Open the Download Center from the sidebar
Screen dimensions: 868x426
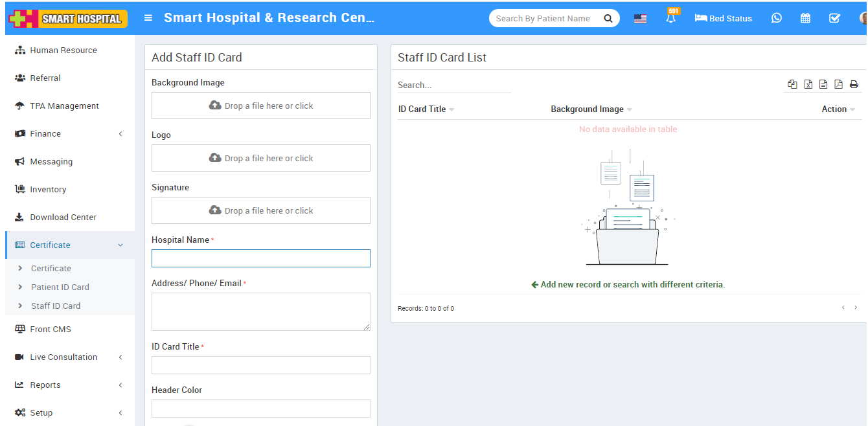(63, 217)
